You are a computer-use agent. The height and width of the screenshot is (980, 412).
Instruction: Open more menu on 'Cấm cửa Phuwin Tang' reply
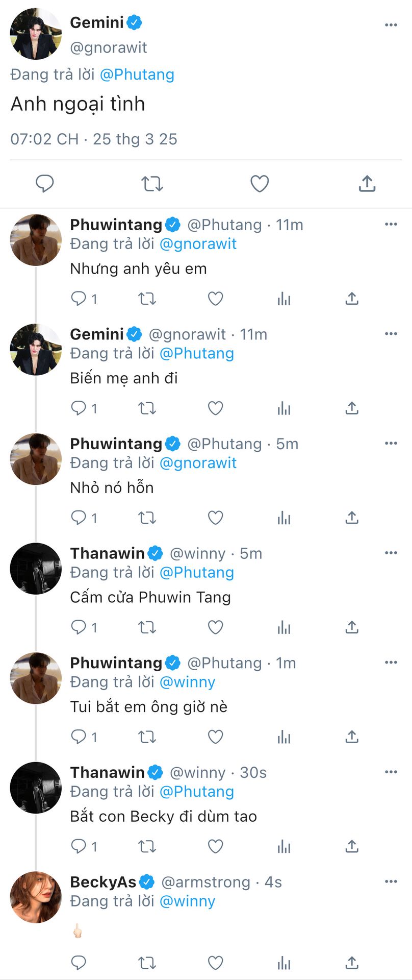point(391,553)
